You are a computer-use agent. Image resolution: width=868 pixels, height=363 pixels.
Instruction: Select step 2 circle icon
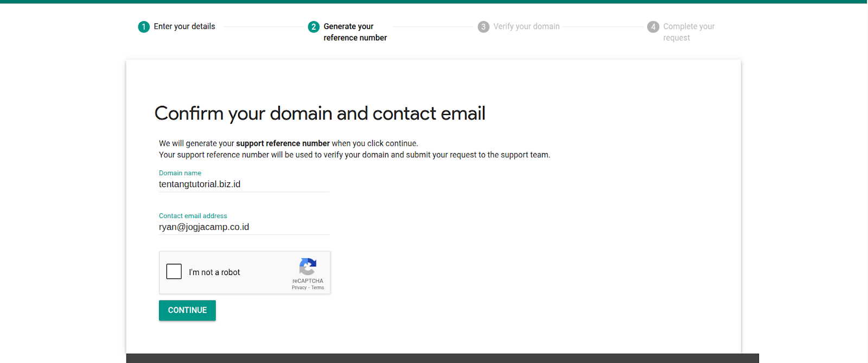pyautogui.click(x=314, y=27)
